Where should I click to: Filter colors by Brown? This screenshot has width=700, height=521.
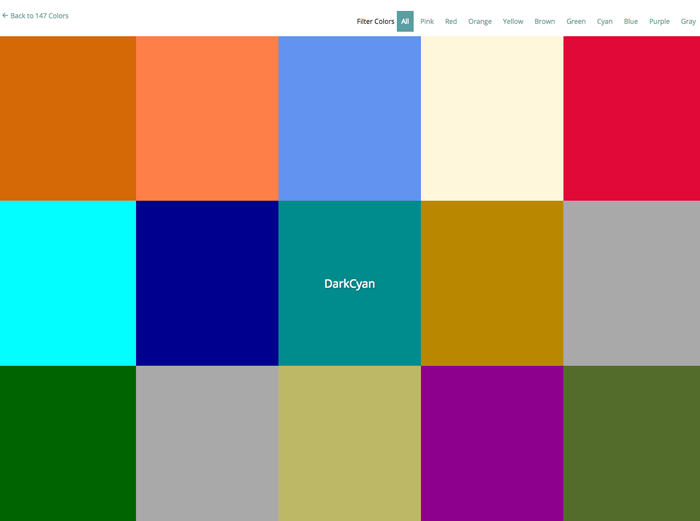(545, 21)
